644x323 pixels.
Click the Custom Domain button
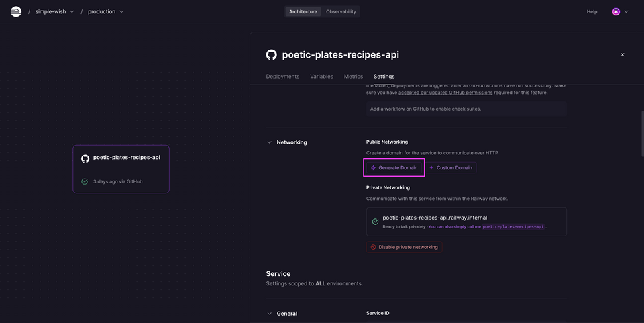[451, 168]
